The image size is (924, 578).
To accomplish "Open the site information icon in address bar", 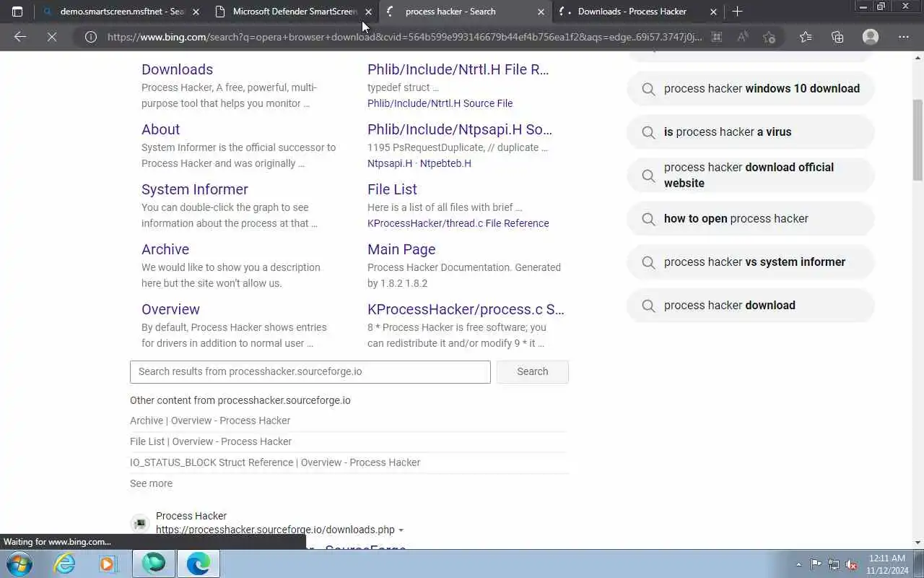I will 91,37.
